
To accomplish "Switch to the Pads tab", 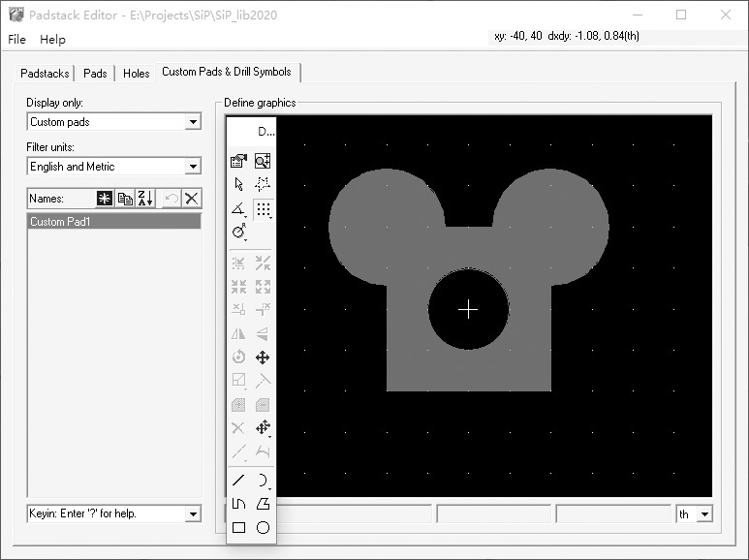I will tap(95, 73).
